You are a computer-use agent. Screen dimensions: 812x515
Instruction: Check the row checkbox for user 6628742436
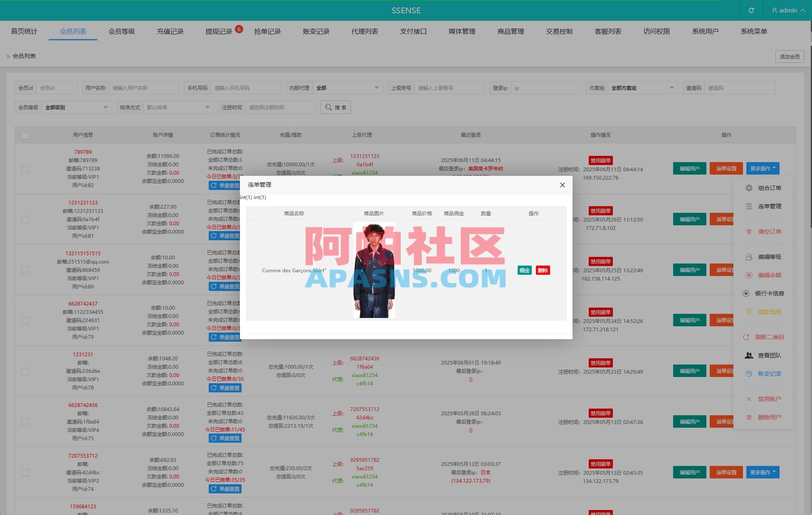click(x=25, y=421)
